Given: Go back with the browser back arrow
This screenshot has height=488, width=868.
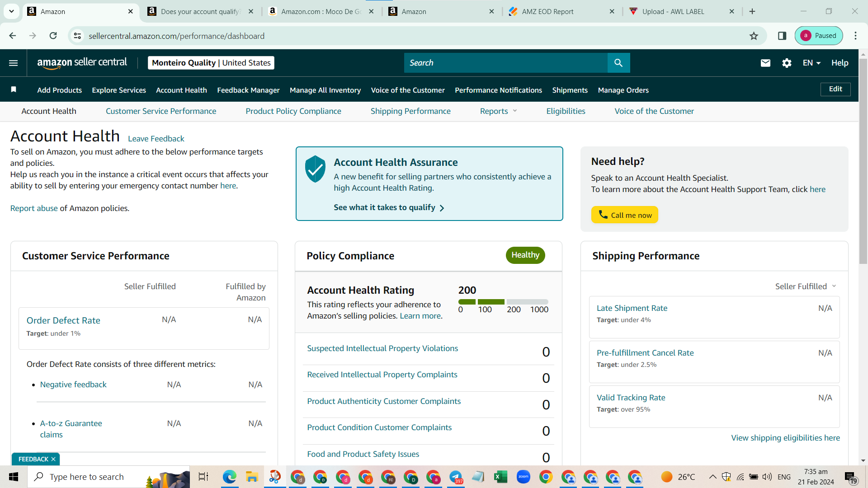Looking at the screenshot, I should 13,36.
